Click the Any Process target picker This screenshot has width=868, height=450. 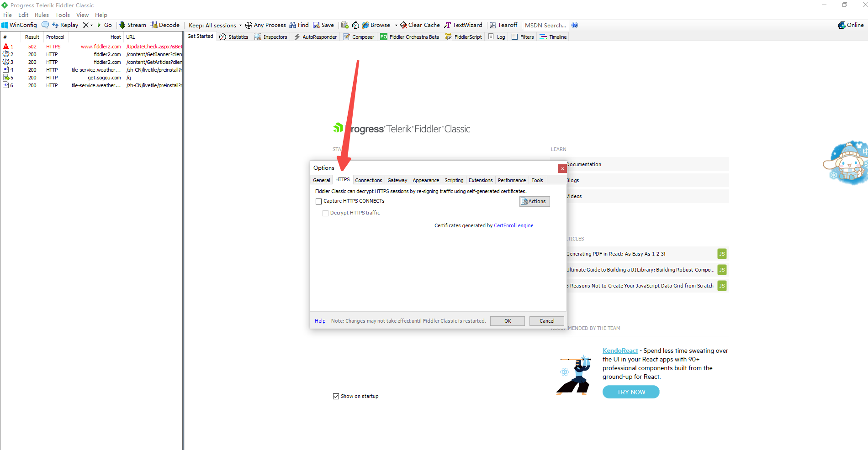[265, 25]
